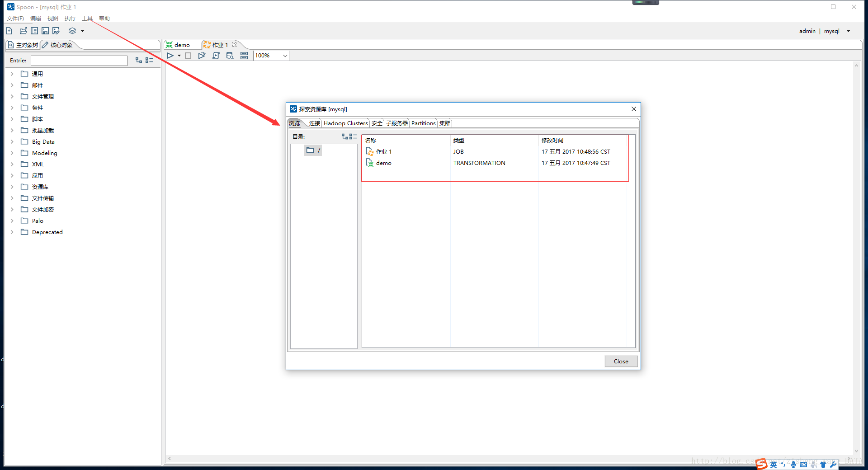Open the 编辑 menu
The width and height of the screenshot is (868, 470).
pyautogui.click(x=36, y=19)
